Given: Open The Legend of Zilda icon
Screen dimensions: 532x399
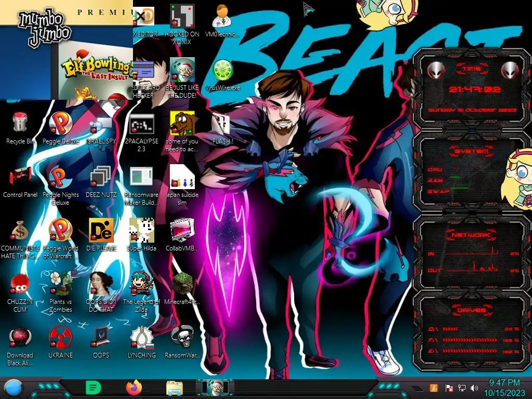Looking at the screenshot, I should point(141,293).
